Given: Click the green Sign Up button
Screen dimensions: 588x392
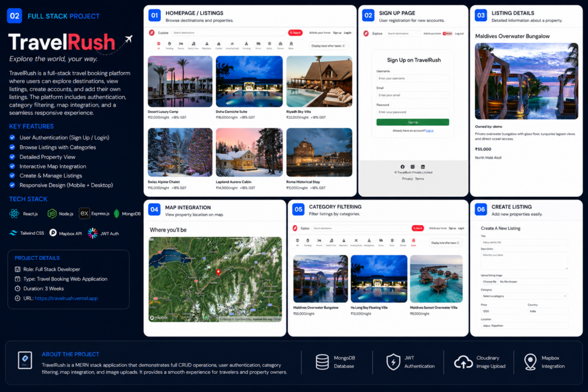Looking at the screenshot, I should [412, 122].
